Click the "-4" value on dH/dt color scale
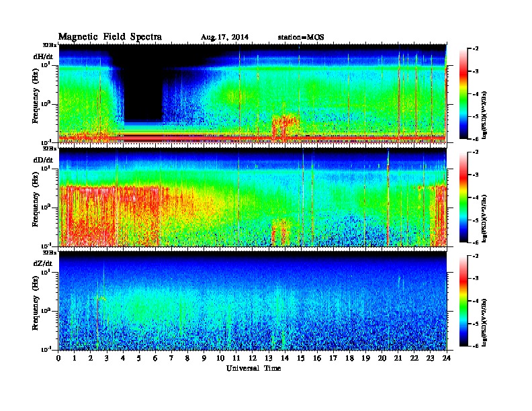Screen dimensions: 532x411 tap(476, 94)
